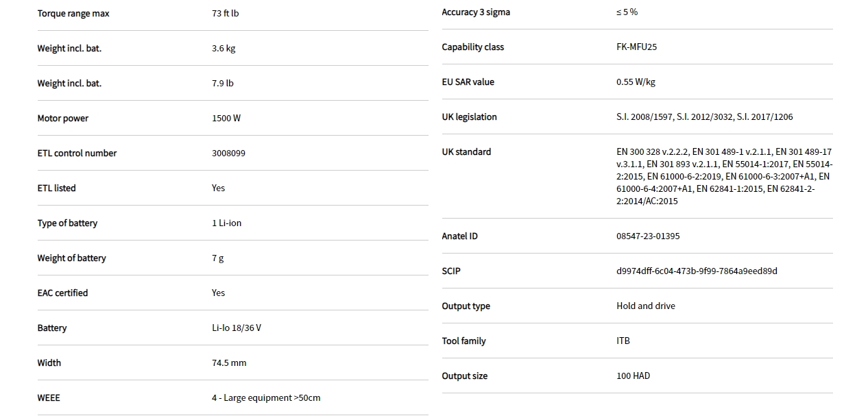Click the ETL control number 3008099
This screenshot has width=868, height=418.
pyautogui.click(x=228, y=153)
